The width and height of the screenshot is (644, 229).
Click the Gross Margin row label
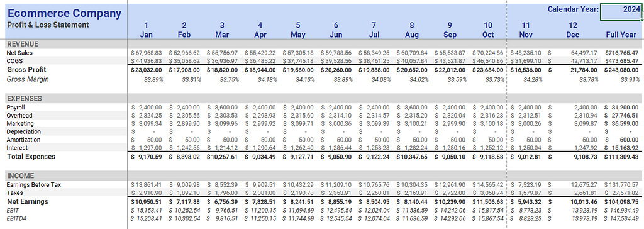point(28,79)
